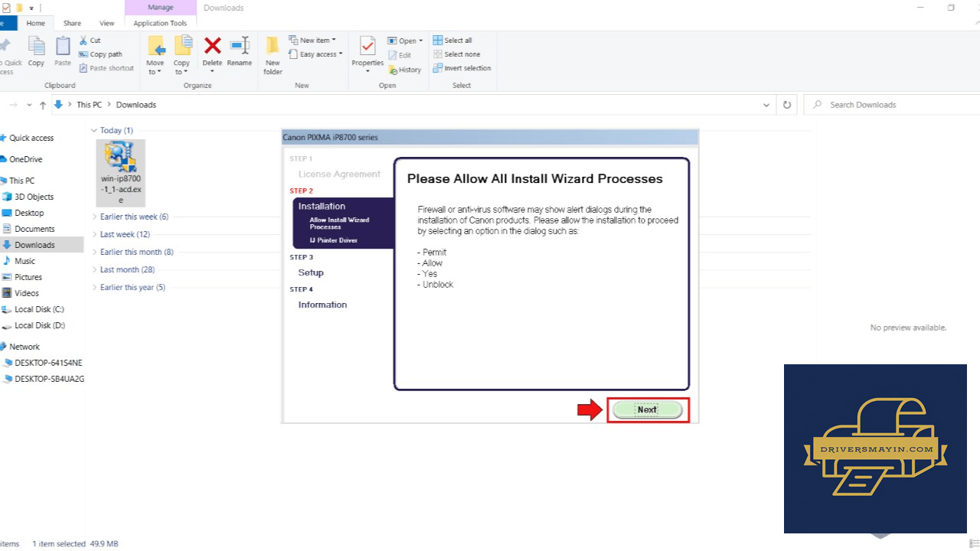Expand the Last week (12) group
This screenshot has height=551, width=980.
(x=94, y=234)
